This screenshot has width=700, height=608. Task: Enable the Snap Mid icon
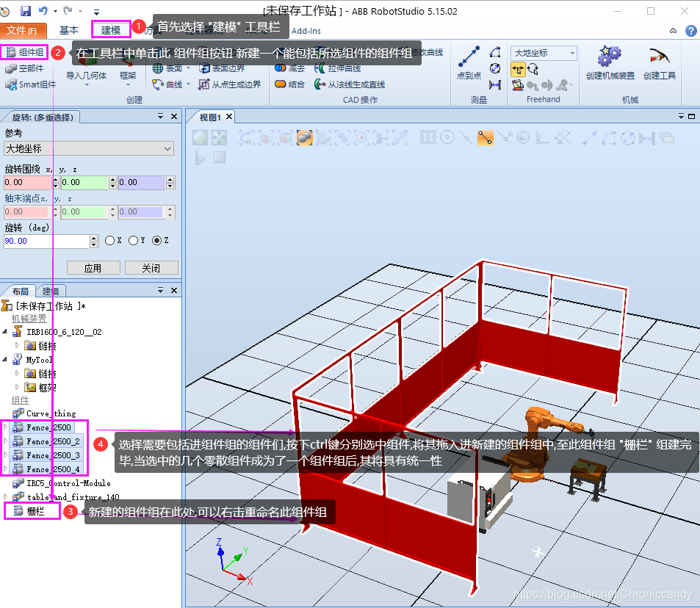tap(466, 137)
